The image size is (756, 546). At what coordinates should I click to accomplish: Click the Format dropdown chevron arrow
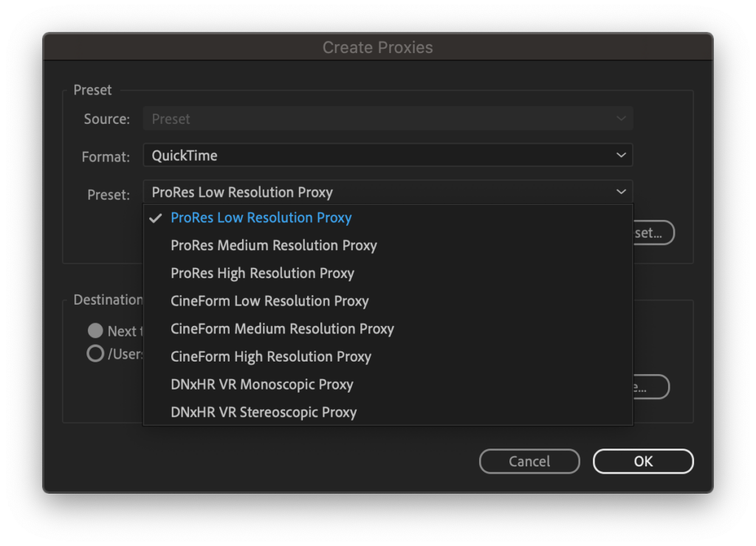tap(621, 155)
